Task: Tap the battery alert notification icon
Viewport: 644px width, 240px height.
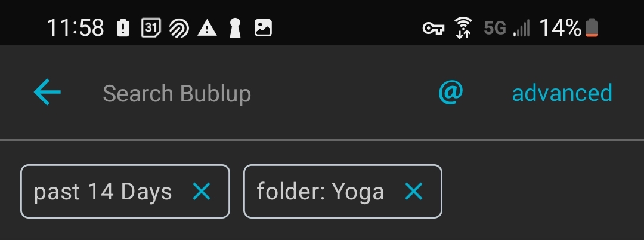Action: [x=123, y=28]
